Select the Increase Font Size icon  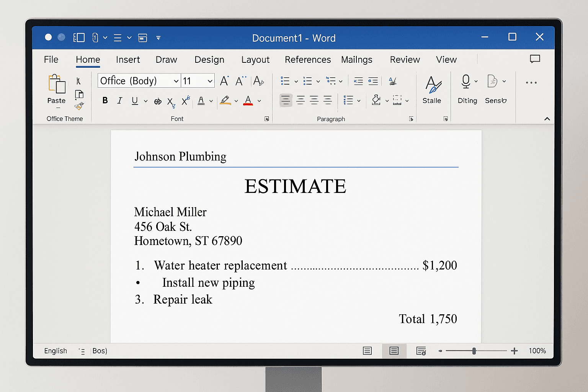click(x=224, y=81)
